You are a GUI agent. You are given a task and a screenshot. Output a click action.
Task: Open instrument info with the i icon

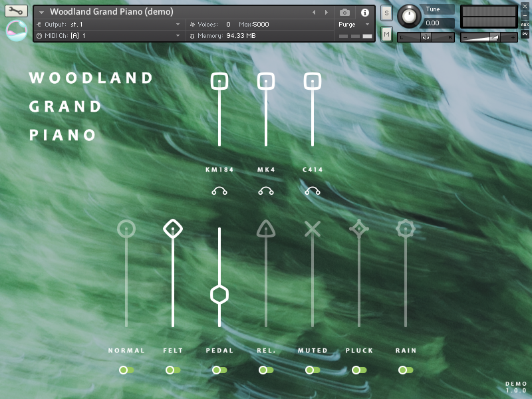[364, 13]
